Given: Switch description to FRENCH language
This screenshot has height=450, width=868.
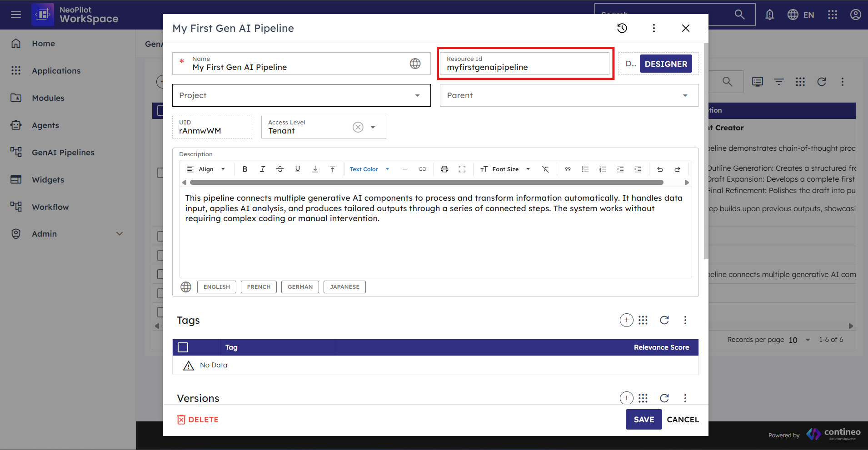Looking at the screenshot, I should point(259,287).
